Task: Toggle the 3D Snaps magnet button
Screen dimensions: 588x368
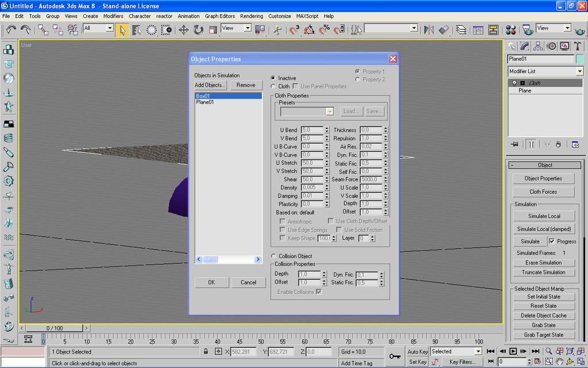Action: pos(295,30)
